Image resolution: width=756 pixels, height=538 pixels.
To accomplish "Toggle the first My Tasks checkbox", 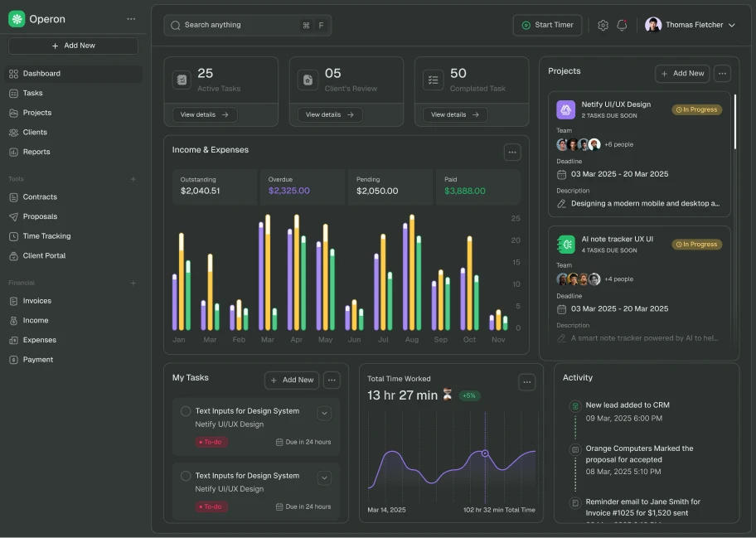I will (186, 411).
